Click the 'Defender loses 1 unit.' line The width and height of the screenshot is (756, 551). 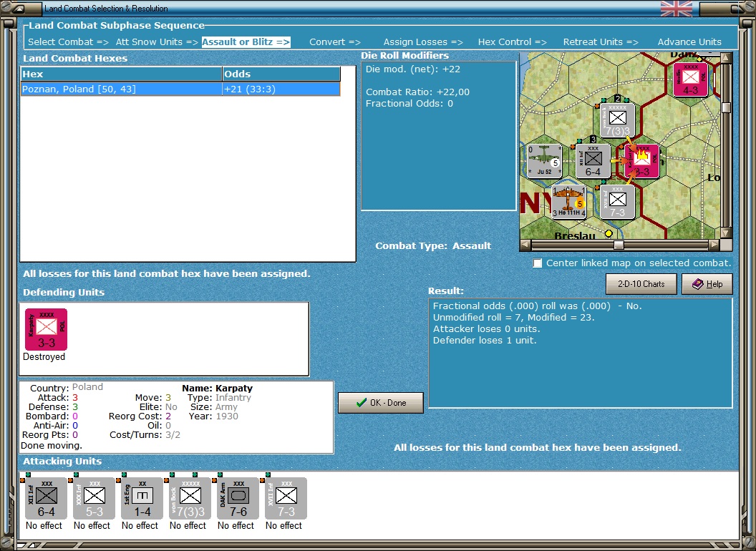click(485, 341)
